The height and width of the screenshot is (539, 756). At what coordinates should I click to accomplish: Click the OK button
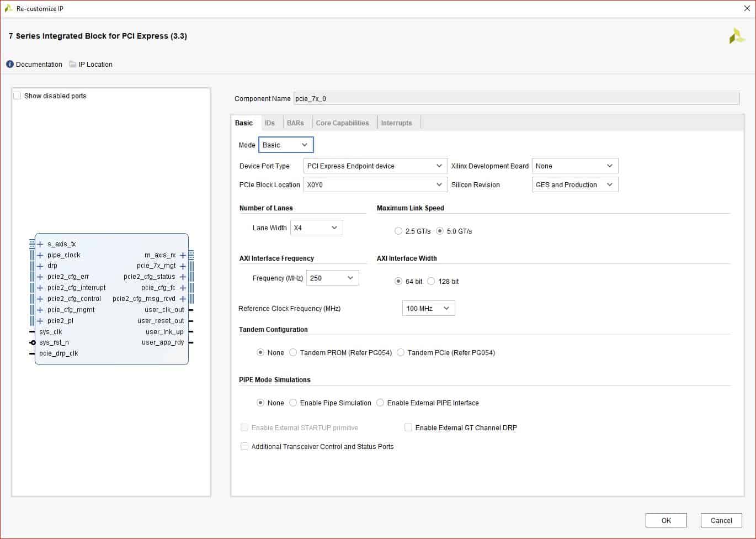pyautogui.click(x=666, y=520)
